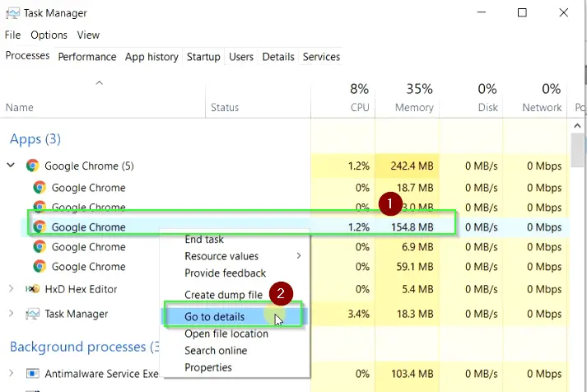Open Properties from the context menu
The image size is (587, 392).
click(x=208, y=367)
